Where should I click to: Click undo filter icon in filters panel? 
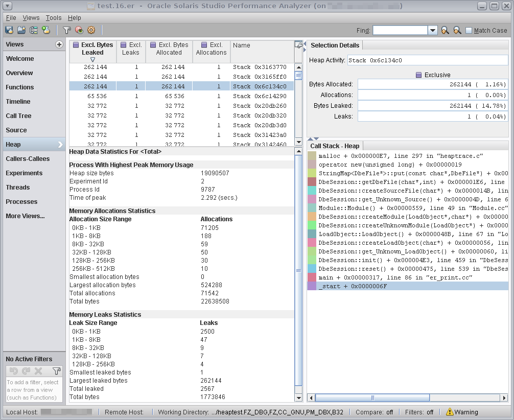(x=13, y=371)
